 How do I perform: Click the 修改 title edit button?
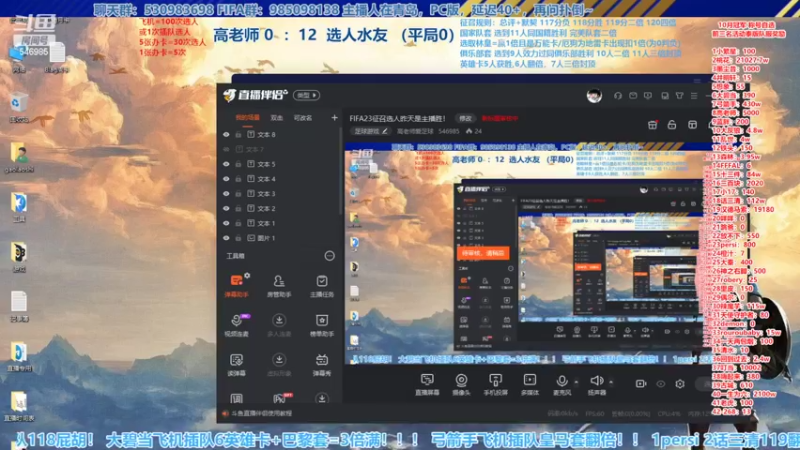tap(465, 118)
